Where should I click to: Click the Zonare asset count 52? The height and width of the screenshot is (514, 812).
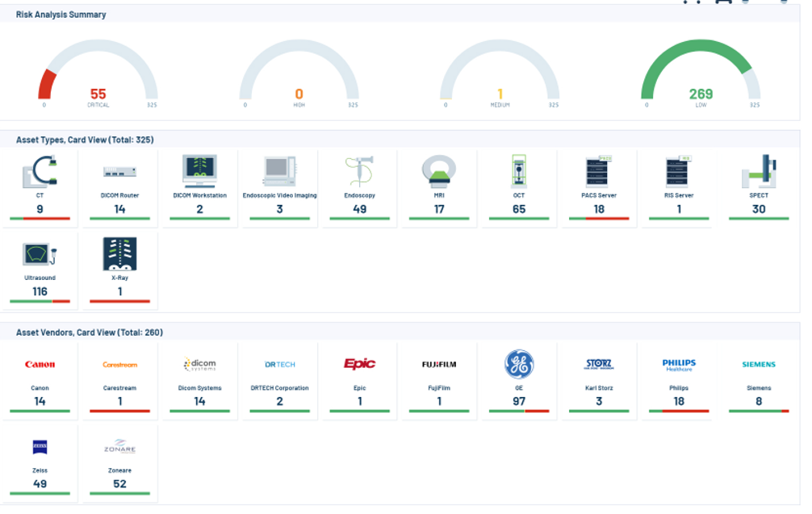click(119, 484)
